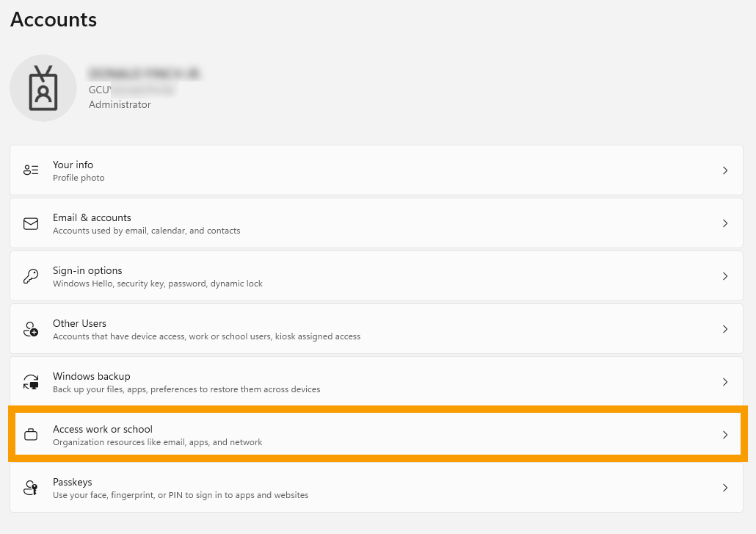Click the Sign-in options key icon

[31, 276]
